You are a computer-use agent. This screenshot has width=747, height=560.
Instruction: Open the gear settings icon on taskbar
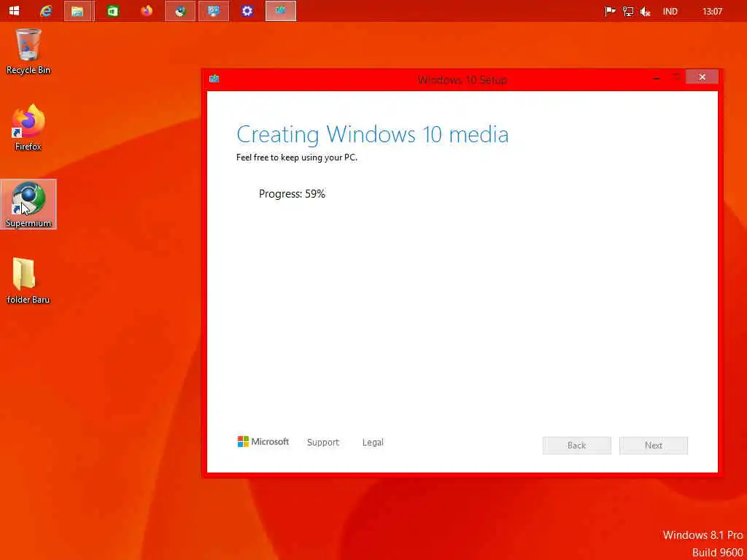pyautogui.click(x=247, y=10)
